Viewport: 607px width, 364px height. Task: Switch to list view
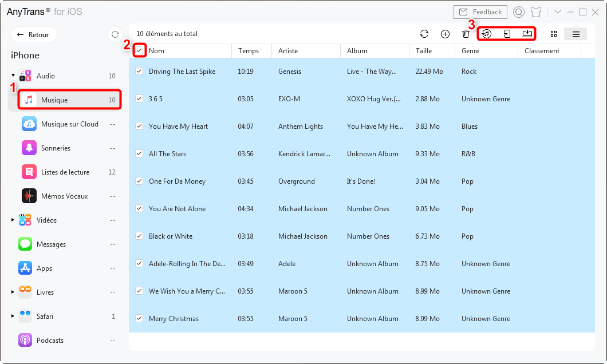point(576,34)
